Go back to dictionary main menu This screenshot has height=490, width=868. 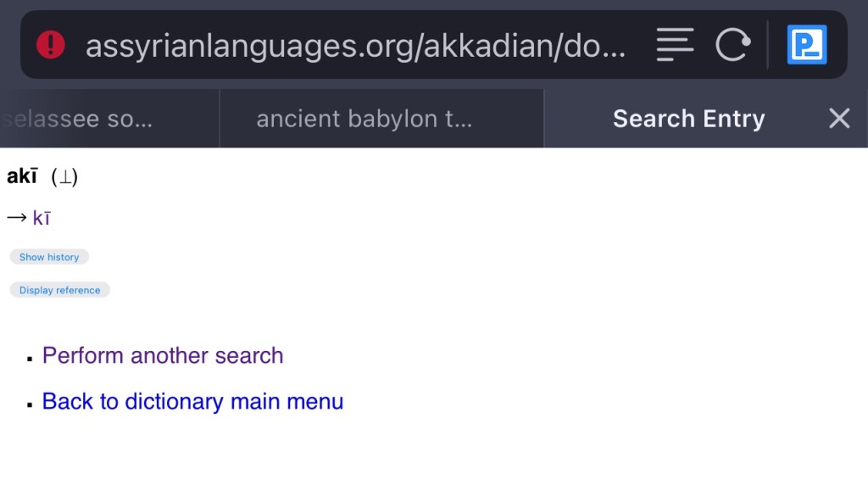click(x=192, y=401)
